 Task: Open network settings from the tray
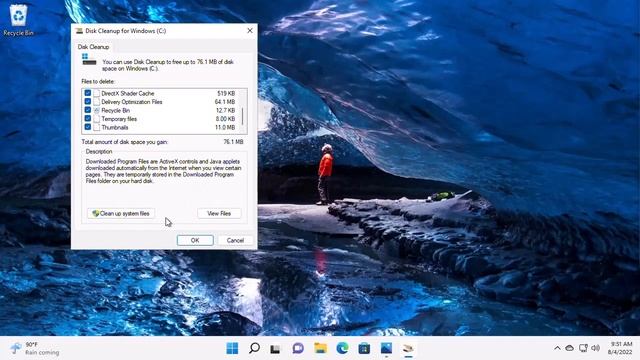click(583, 348)
